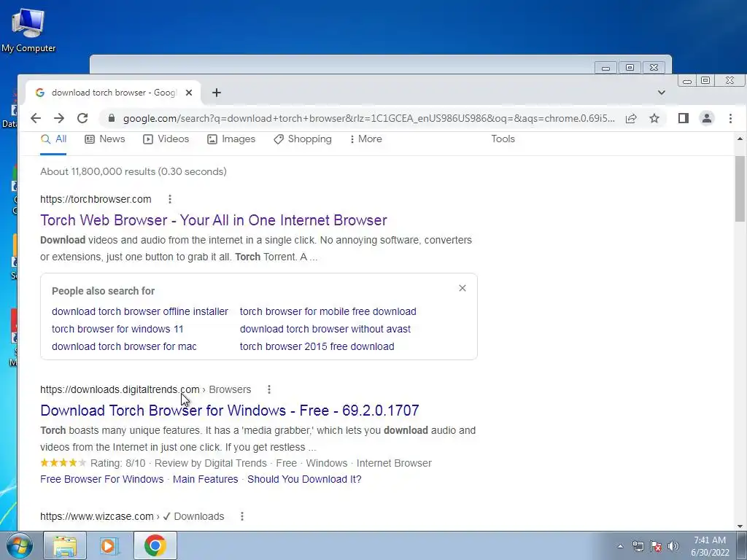This screenshot has width=747, height=560.
Task: Click the downloads.digitaltrends.com URL text
Action: pos(120,389)
